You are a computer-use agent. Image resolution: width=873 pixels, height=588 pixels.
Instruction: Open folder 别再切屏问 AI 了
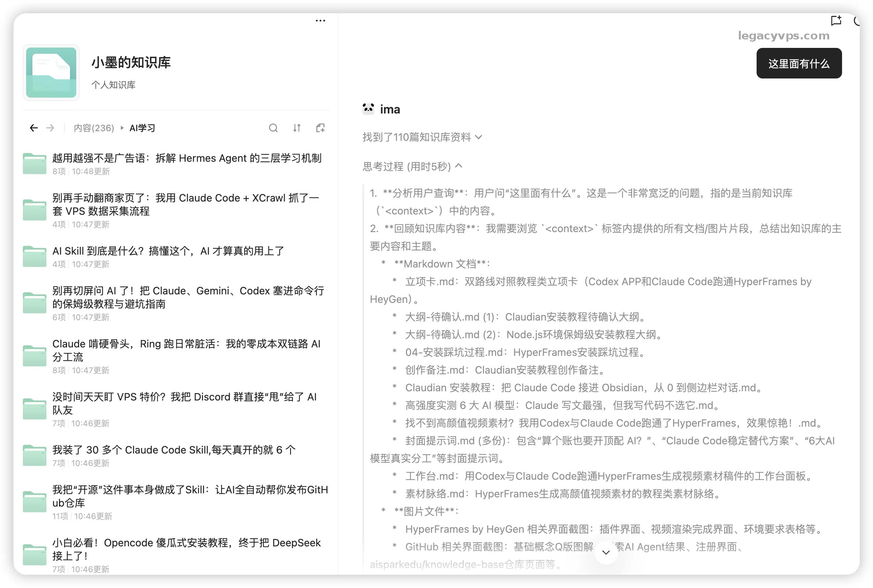click(x=176, y=303)
